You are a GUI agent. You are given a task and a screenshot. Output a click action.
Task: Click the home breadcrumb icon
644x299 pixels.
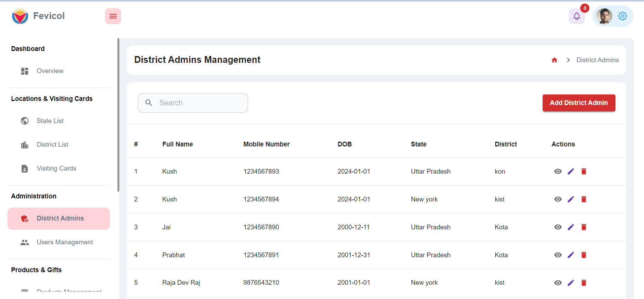554,60
